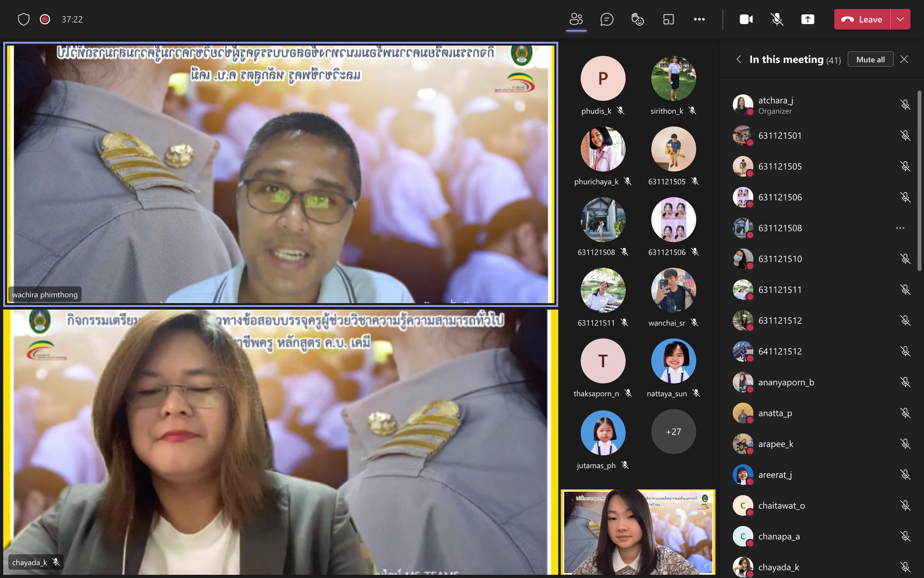Click the red recording indicator icon
The width and height of the screenshot is (924, 578).
point(45,19)
